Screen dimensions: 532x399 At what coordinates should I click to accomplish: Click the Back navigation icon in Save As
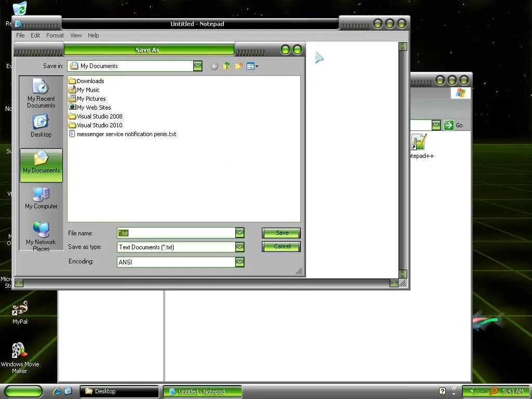coord(214,66)
